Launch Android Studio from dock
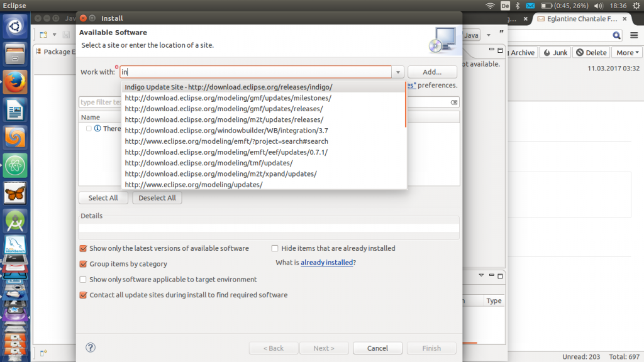The height and width of the screenshot is (362, 644). coord(15,221)
